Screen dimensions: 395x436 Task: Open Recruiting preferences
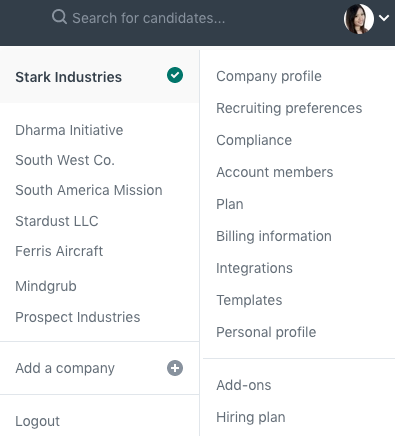(x=289, y=108)
